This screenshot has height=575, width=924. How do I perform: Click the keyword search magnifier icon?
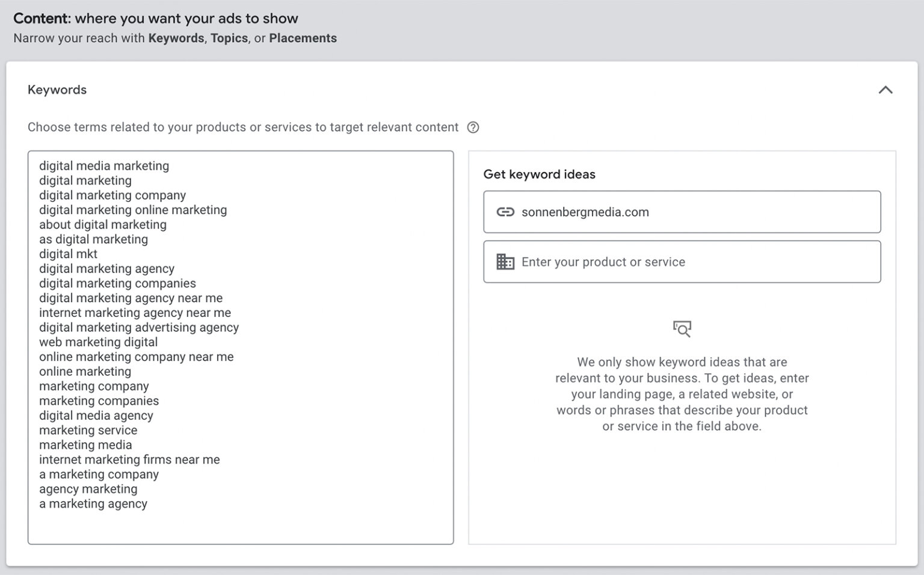pos(682,328)
